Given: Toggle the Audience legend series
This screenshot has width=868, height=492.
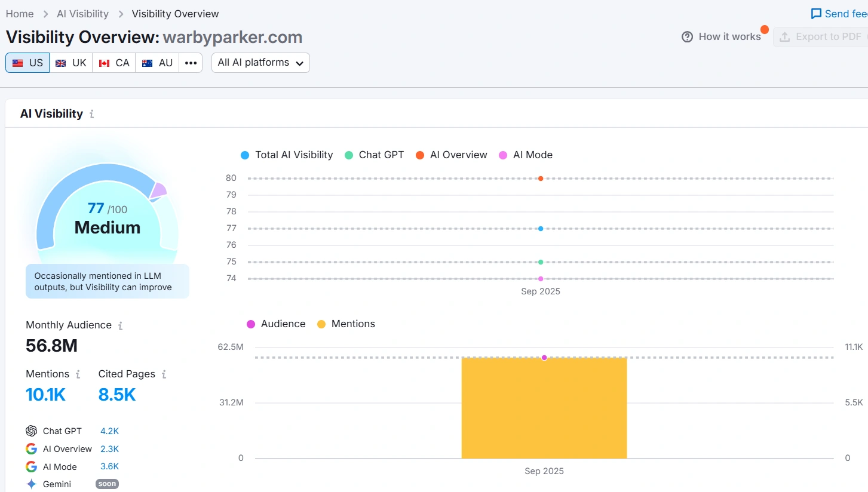Looking at the screenshot, I should point(276,324).
